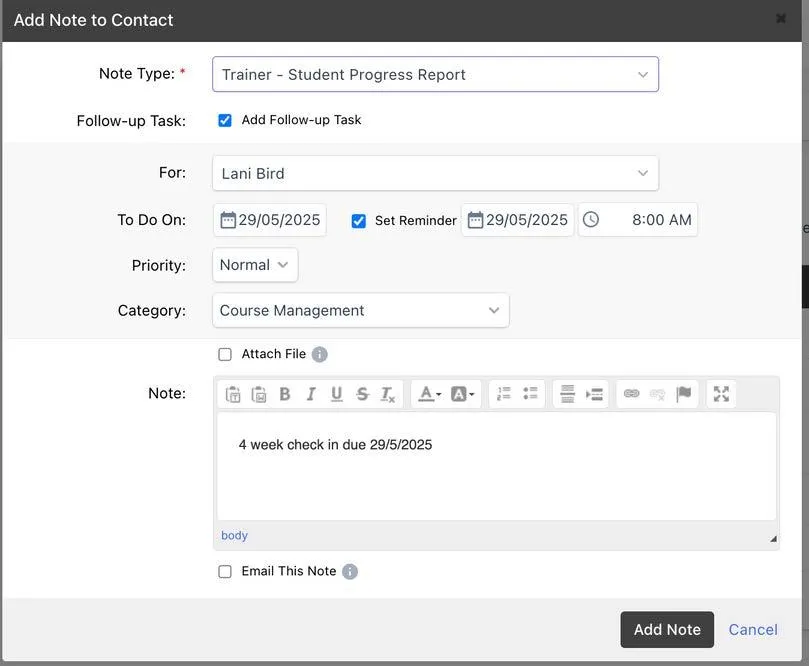
Task: Maximize the note editor
Action: [x=721, y=394]
